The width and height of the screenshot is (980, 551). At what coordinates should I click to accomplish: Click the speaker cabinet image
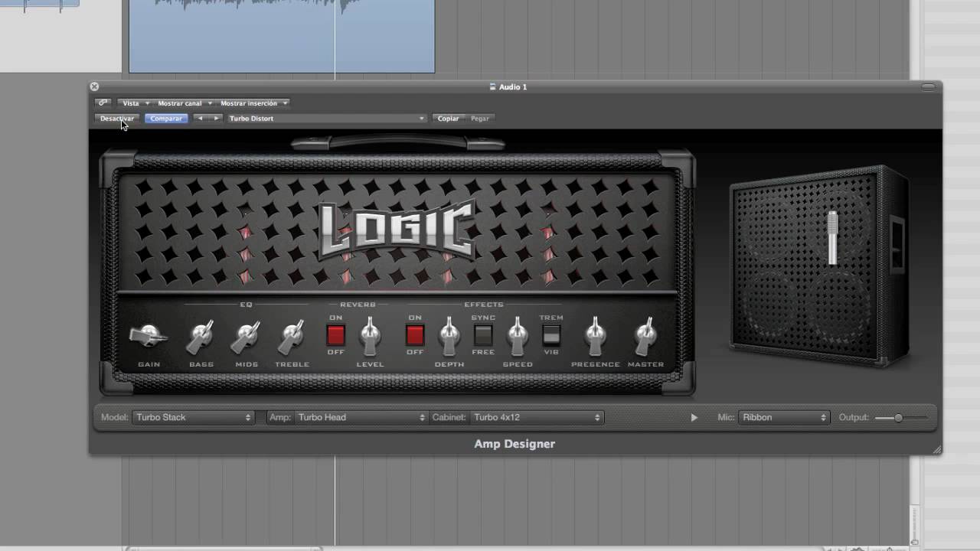coord(818,266)
